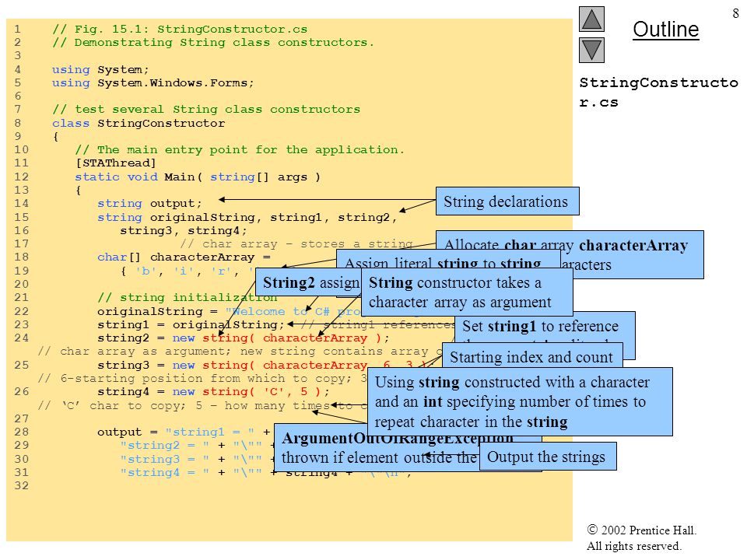Viewport: 747px width, 560px height.
Task: Click the '[STAThread]' attribute line
Action: pyautogui.click(x=116, y=163)
